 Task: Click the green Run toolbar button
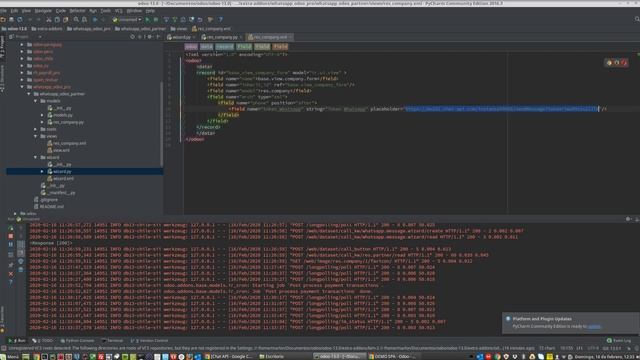coord(148,20)
